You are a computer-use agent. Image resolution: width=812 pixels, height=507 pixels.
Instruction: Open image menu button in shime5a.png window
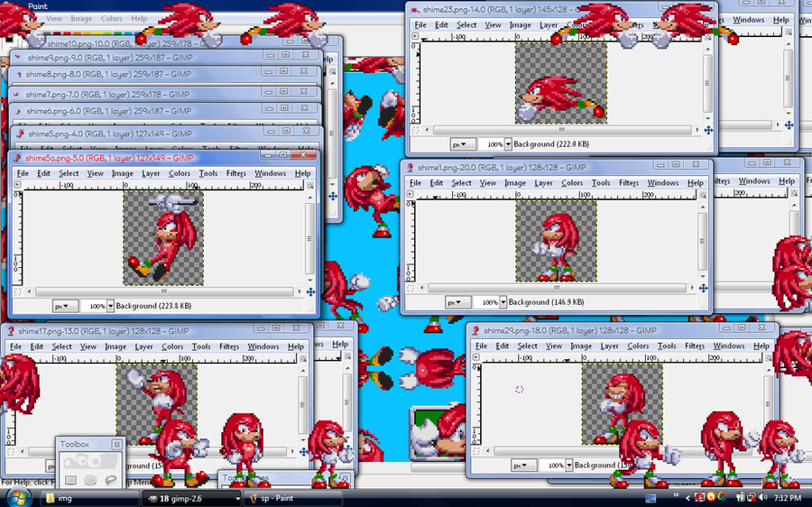tap(18, 185)
